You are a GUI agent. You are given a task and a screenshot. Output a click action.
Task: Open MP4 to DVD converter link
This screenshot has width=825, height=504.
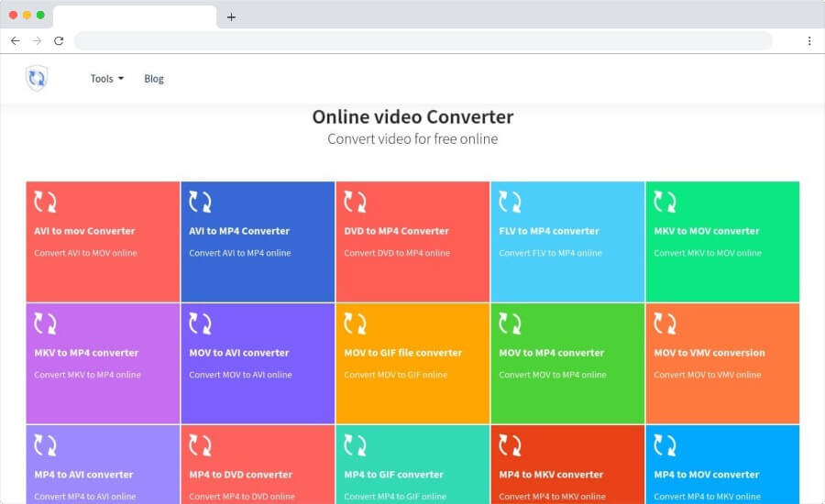[241, 475]
